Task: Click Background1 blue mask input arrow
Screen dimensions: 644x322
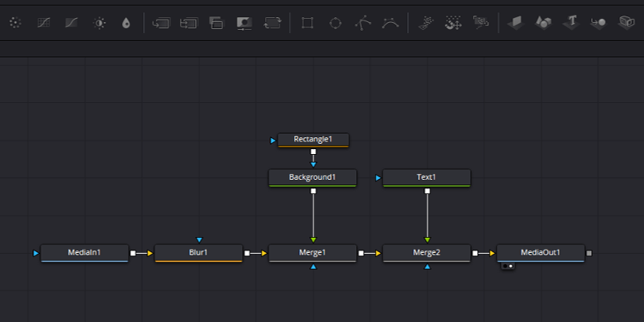Action: click(313, 164)
